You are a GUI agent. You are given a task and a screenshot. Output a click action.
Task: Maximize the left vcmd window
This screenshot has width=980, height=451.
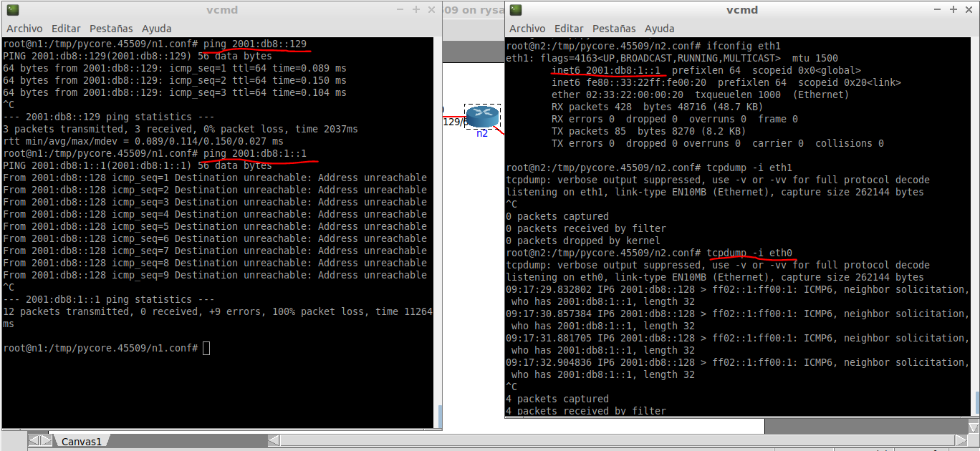click(416, 10)
